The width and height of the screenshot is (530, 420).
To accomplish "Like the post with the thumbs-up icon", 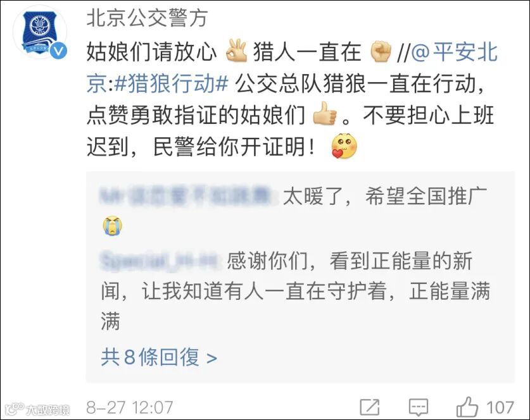I will click(467, 407).
